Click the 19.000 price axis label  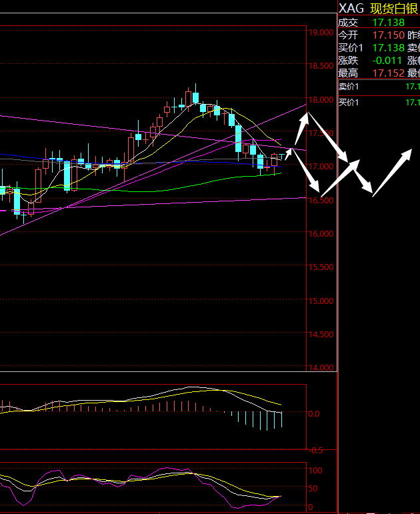321,33
